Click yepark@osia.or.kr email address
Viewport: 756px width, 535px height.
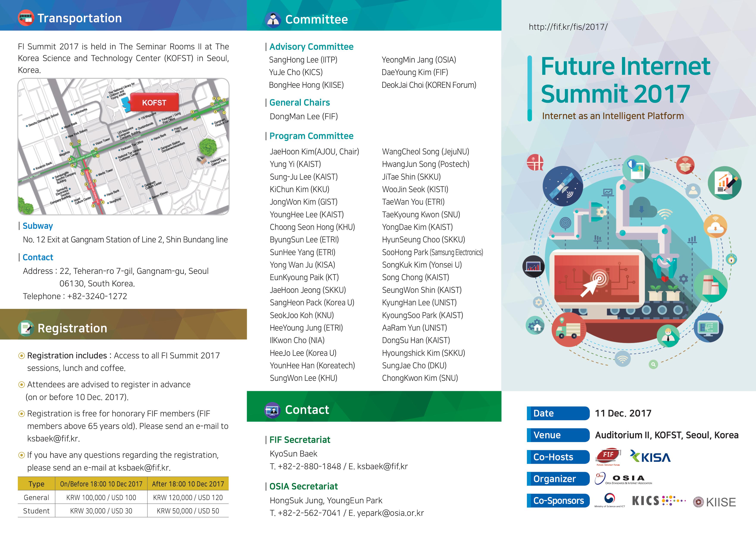390,513
